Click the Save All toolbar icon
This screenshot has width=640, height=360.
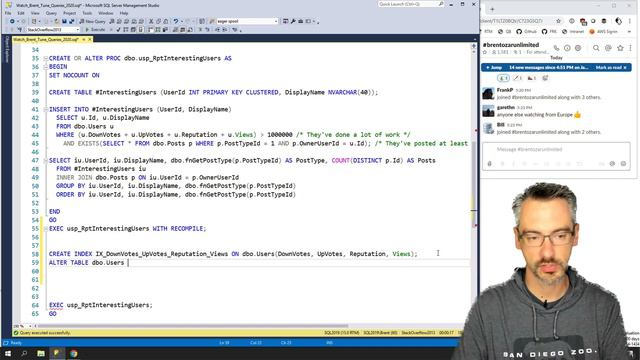[x=71, y=21]
